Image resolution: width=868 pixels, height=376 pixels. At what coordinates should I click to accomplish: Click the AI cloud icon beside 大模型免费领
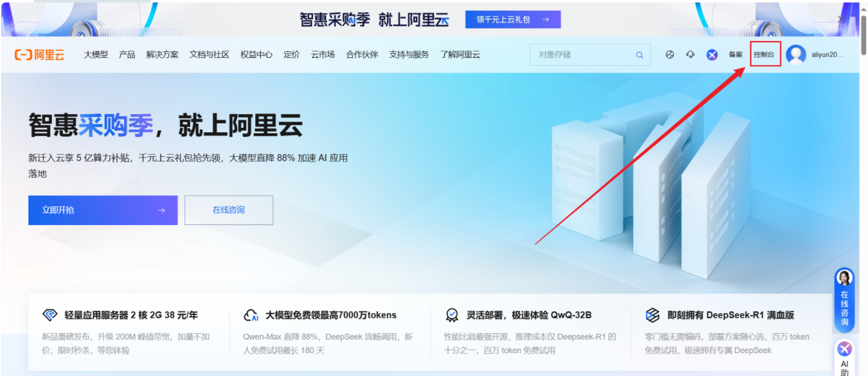click(x=251, y=315)
